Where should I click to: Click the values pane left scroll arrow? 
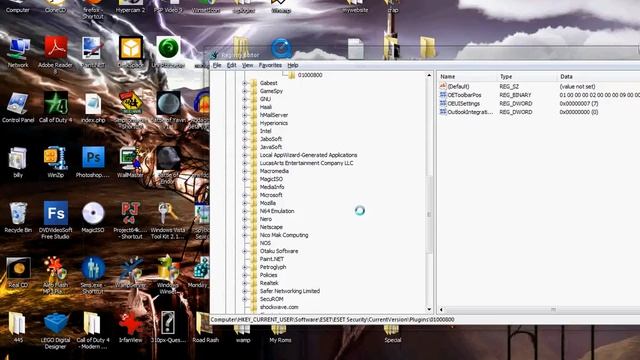(x=441, y=310)
